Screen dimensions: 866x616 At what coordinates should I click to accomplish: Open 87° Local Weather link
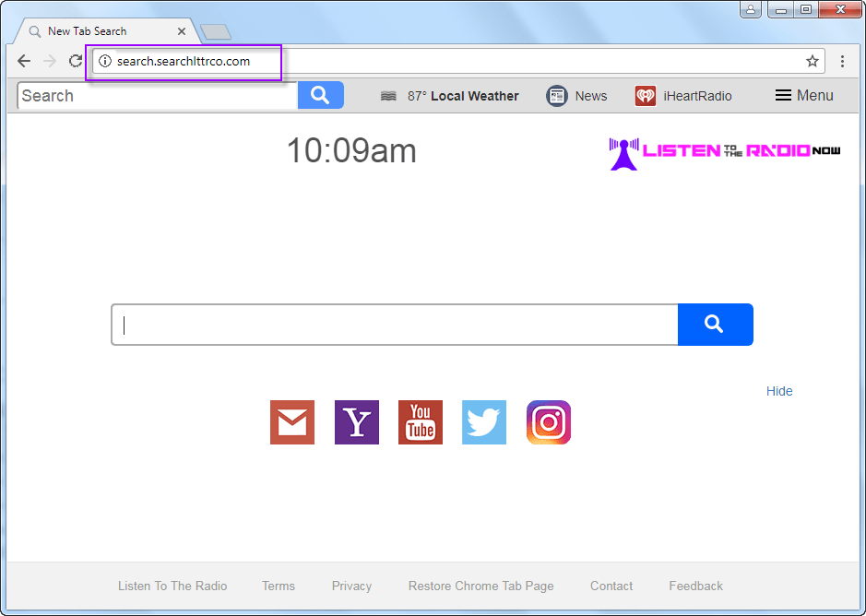[x=463, y=96]
